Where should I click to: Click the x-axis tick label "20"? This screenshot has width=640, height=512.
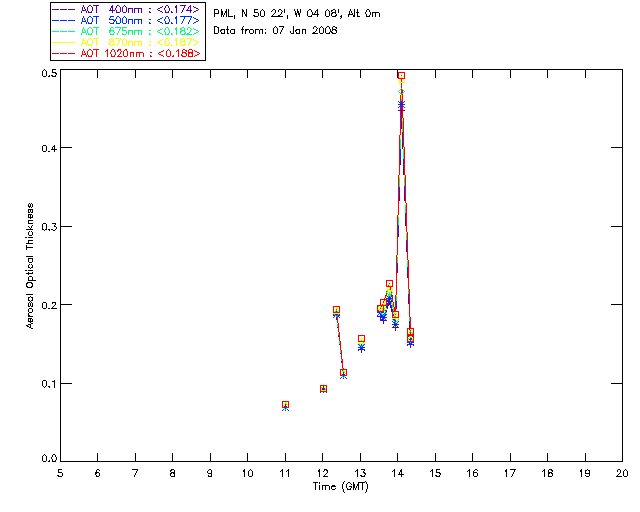[x=622, y=474]
